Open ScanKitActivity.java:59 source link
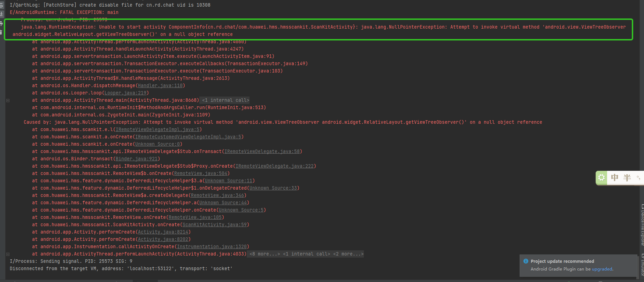The width and height of the screenshot is (644, 282). 215,225
